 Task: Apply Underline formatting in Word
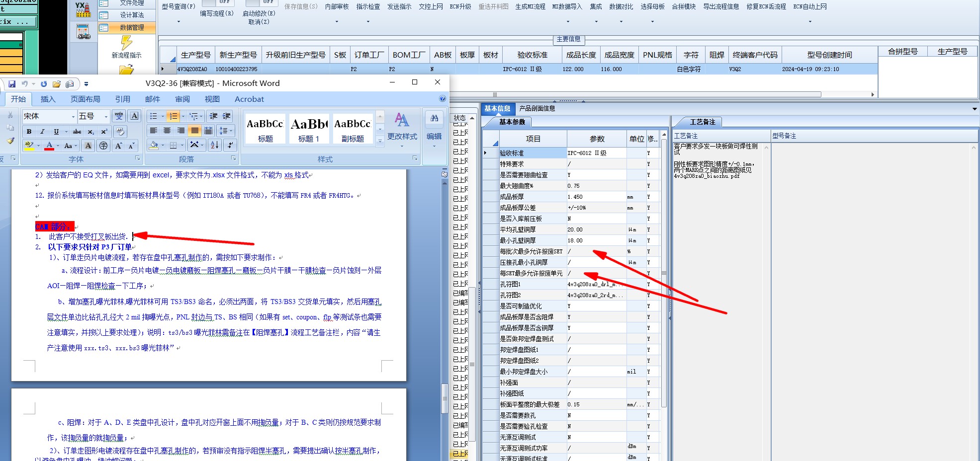tap(56, 132)
